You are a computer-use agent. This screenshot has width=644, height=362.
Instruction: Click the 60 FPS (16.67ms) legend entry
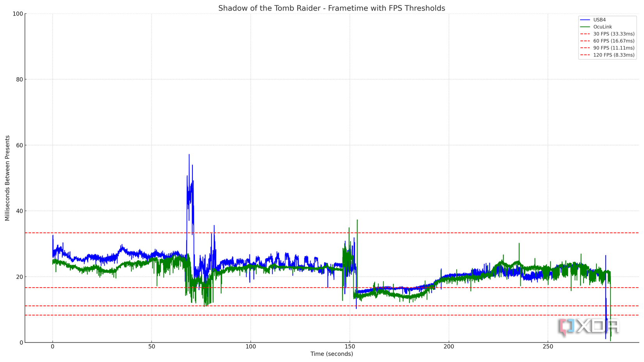[607, 41]
